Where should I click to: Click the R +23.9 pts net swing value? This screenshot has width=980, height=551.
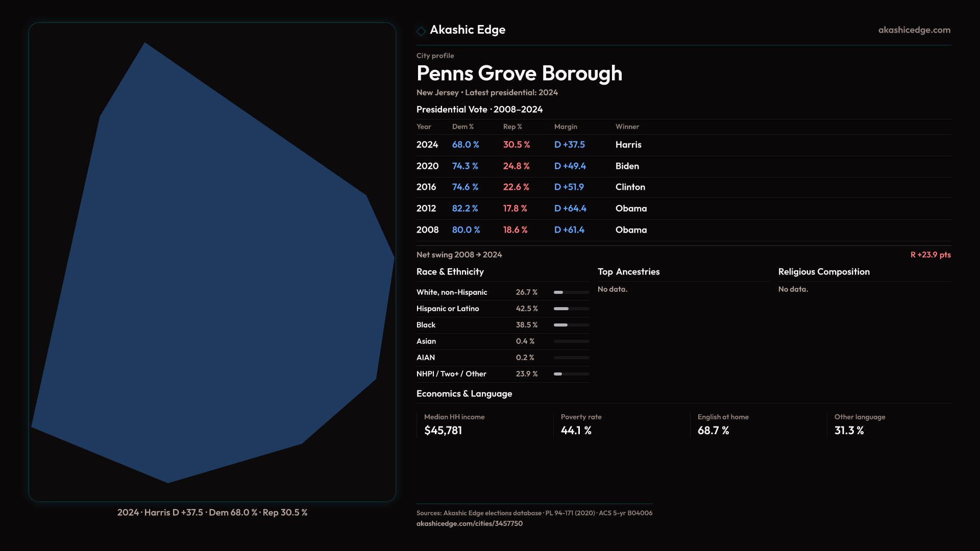tap(930, 255)
